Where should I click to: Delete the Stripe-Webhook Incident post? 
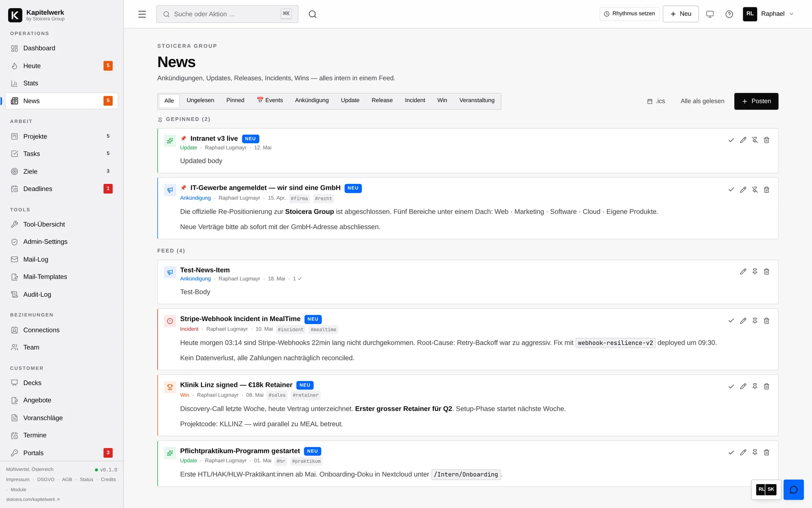767,321
